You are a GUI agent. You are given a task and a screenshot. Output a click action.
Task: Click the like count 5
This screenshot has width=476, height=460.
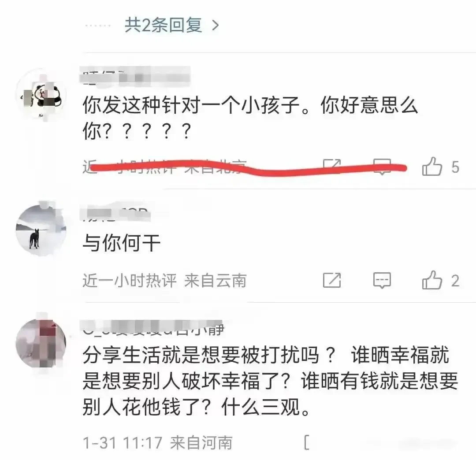(455, 167)
